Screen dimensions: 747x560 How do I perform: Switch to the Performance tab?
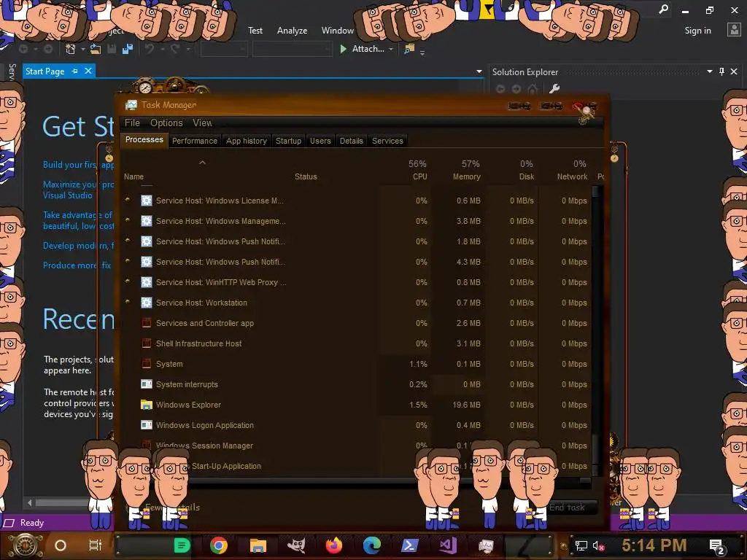click(x=194, y=141)
